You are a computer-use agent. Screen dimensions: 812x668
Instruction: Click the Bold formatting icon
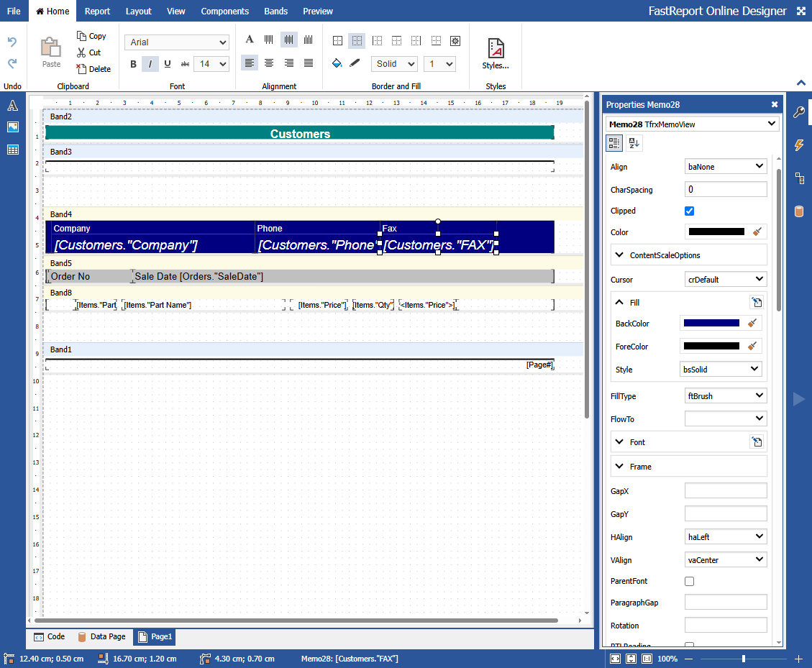[x=133, y=64]
